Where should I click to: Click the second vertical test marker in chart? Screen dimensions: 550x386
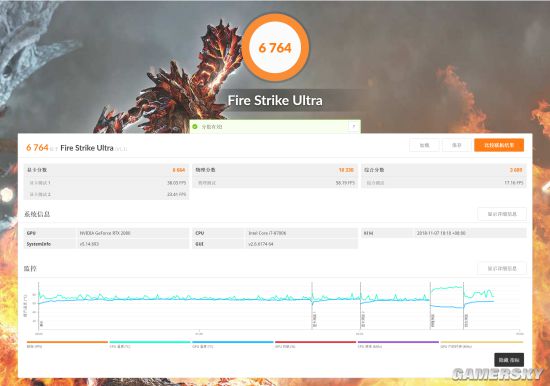312,305
